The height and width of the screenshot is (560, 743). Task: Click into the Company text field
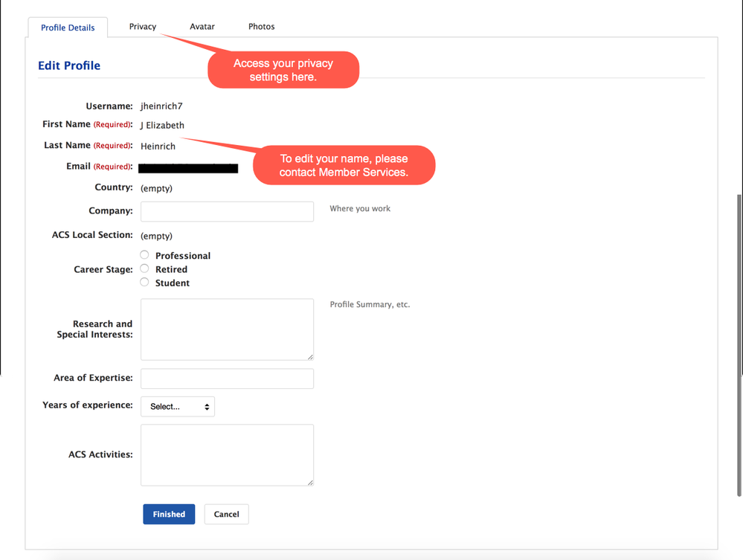(x=227, y=211)
